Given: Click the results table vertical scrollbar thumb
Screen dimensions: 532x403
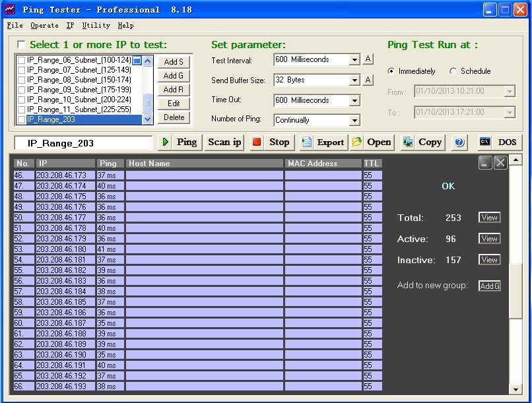Looking at the screenshot, I should coord(516,290).
